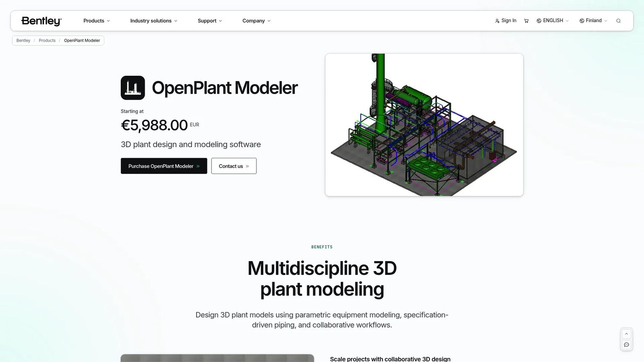Click the OpenPlant Modeler product icon
This screenshot has width=644, height=362.
coord(133,88)
